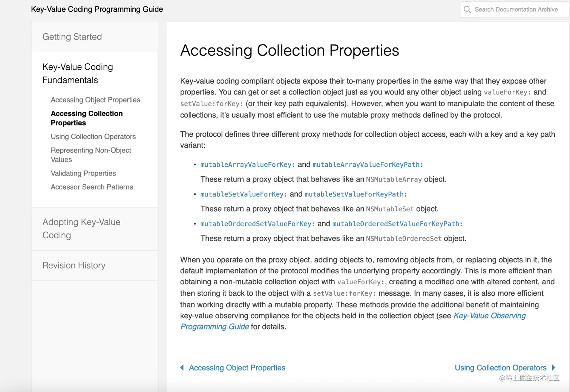Click the search magnifier icon
Screen dimensions: 570x392
[467, 9]
